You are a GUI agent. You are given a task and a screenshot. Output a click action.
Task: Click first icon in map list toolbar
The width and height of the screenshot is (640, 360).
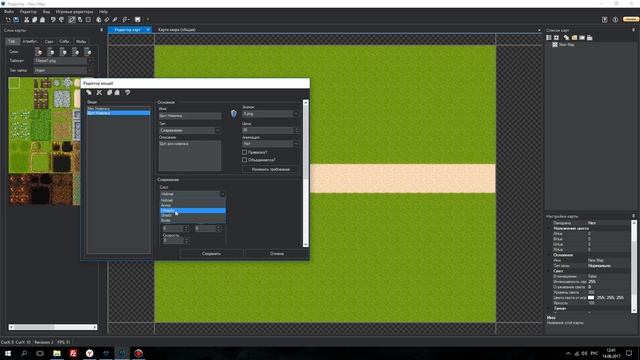[x=549, y=38]
